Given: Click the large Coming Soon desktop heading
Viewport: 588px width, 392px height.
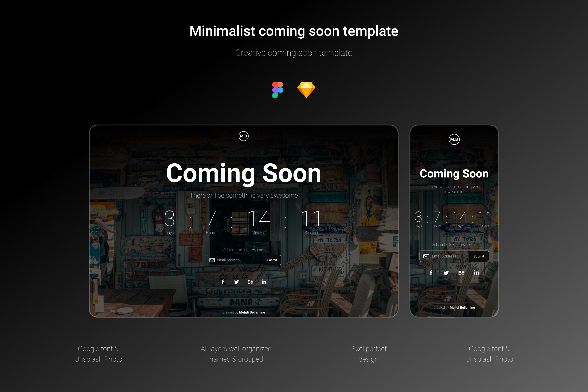Looking at the screenshot, I should pos(243,173).
